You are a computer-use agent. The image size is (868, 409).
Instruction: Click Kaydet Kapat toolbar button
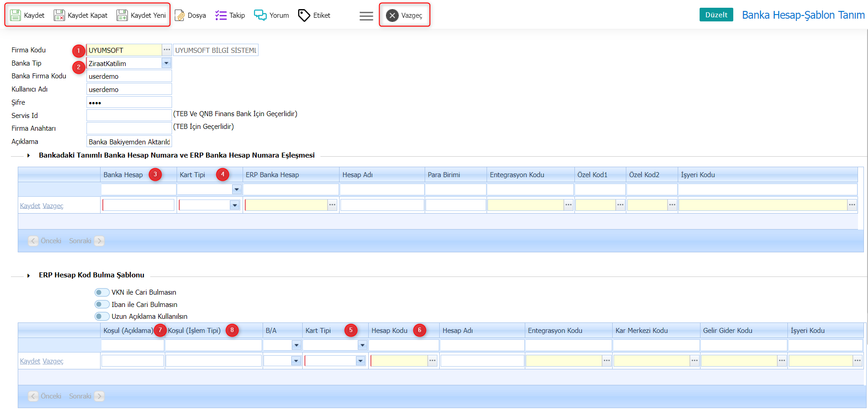[x=81, y=15]
